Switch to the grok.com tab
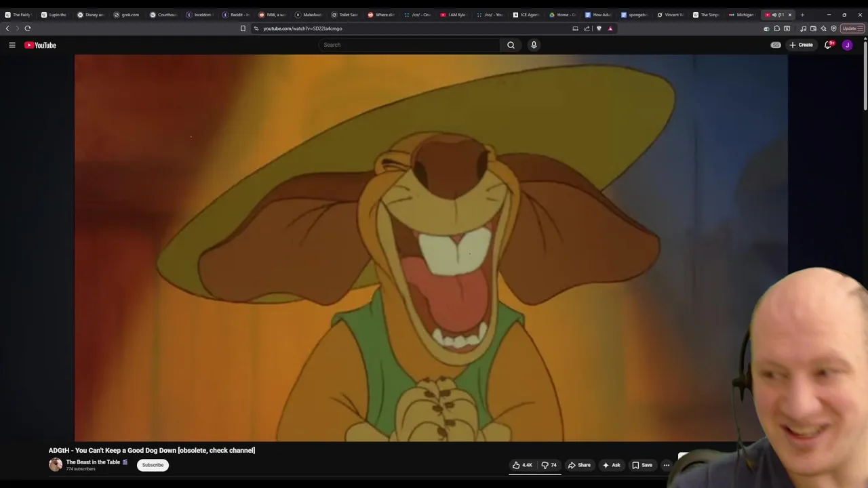This screenshot has height=488, width=868. pyautogui.click(x=127, y=14)
